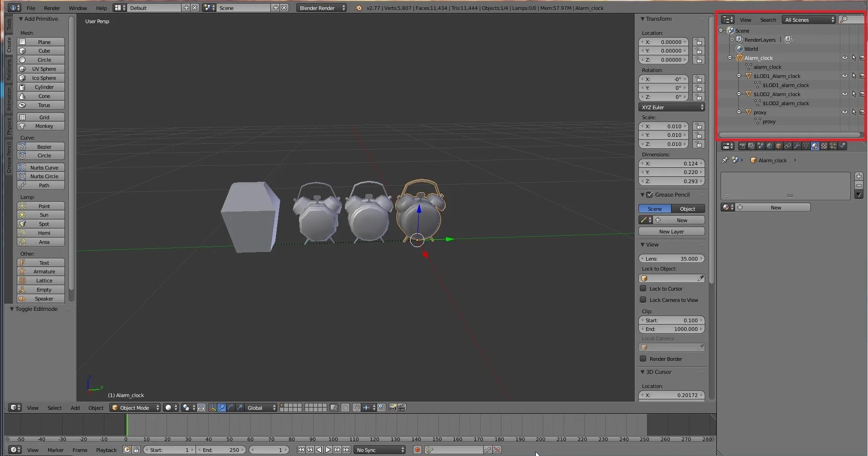Click the auto keyframe record button
The width and height of the screenshot is (868, 456).
[417, 450]
